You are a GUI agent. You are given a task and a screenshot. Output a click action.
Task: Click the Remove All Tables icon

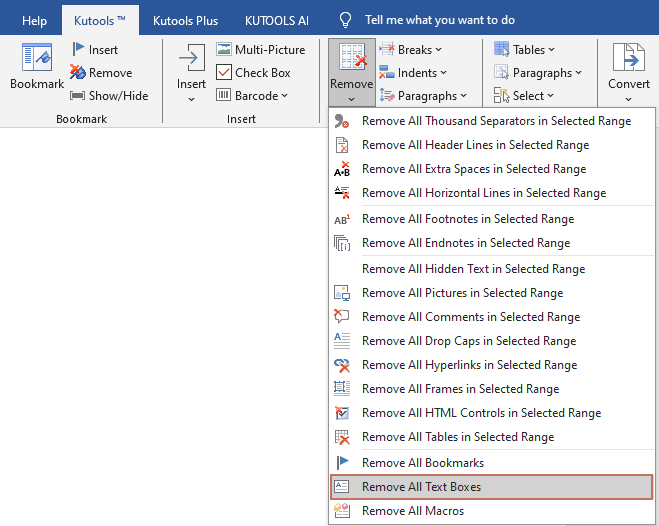pyautogui.click(x=342, y=437)
